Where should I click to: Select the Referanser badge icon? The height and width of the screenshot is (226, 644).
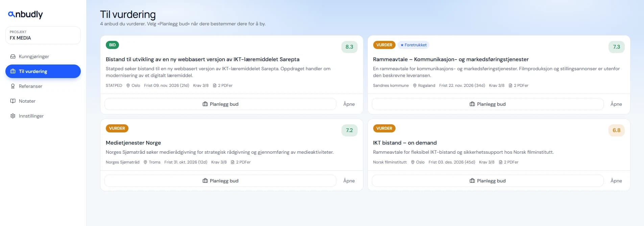point(13,86)
